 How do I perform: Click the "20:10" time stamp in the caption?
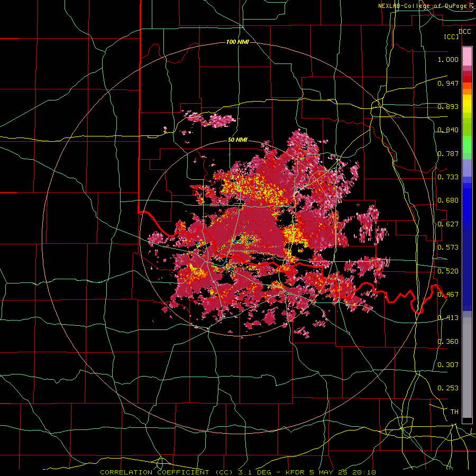click(x=364, y=472)
